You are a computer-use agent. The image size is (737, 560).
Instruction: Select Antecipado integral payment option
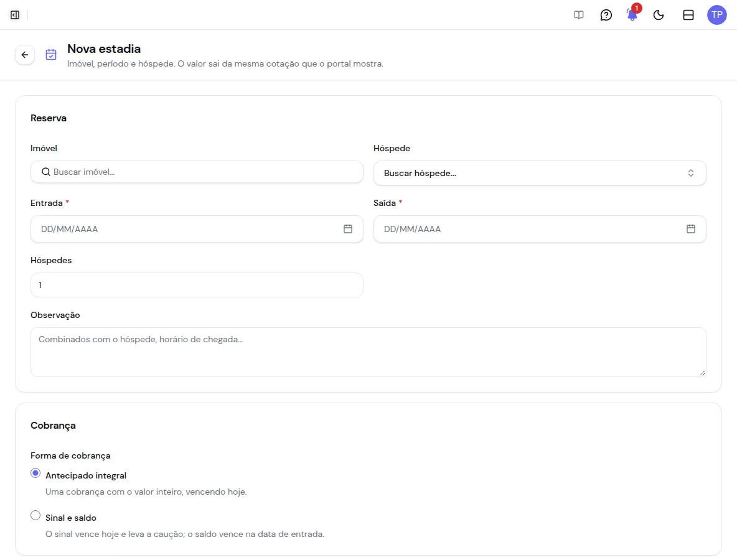tap(35, 473)
